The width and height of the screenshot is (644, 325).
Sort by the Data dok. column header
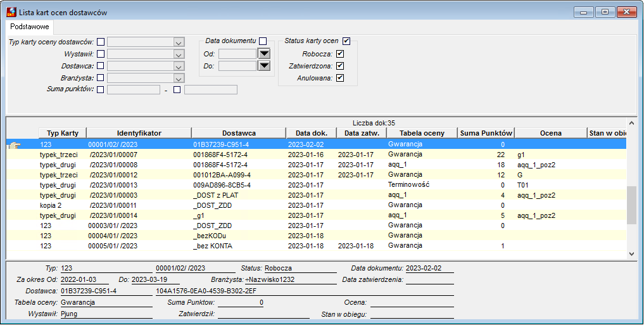[312, 133]
